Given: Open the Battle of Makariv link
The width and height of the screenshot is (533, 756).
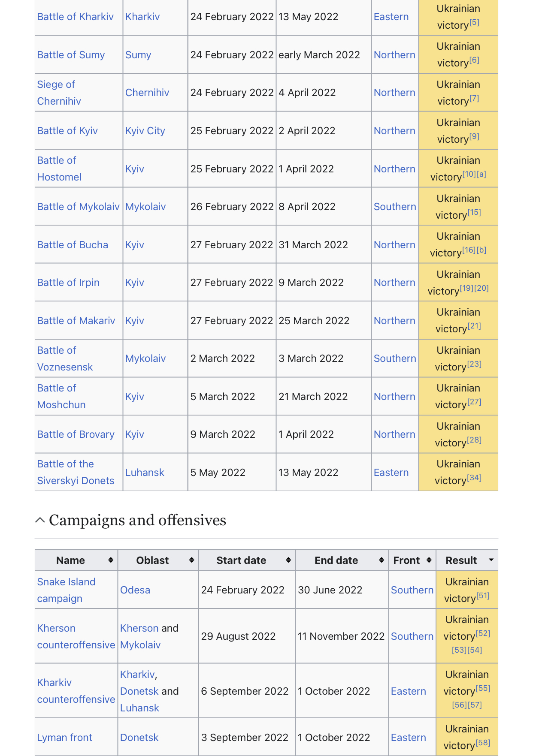Looking at the screenshot, I should pos(76,321).
